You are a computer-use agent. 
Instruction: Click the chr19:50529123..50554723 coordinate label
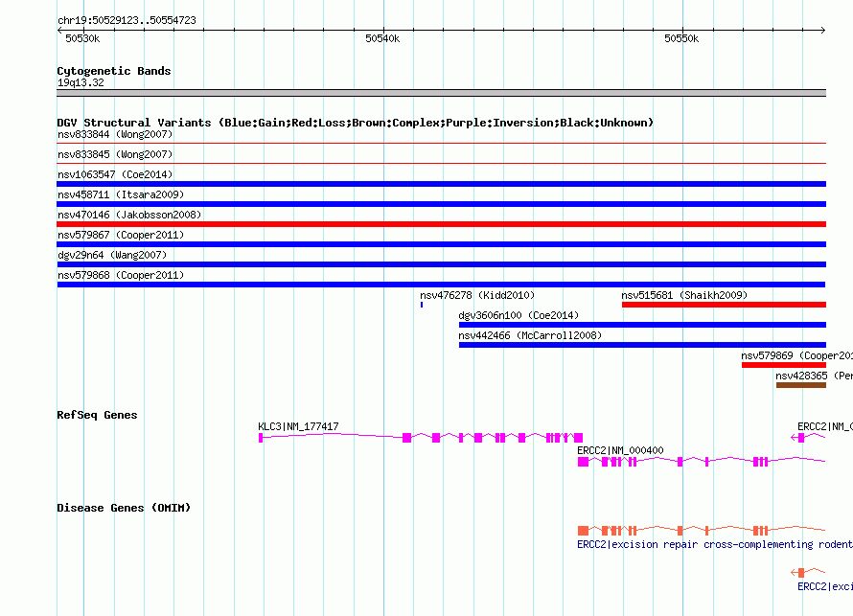127,20
